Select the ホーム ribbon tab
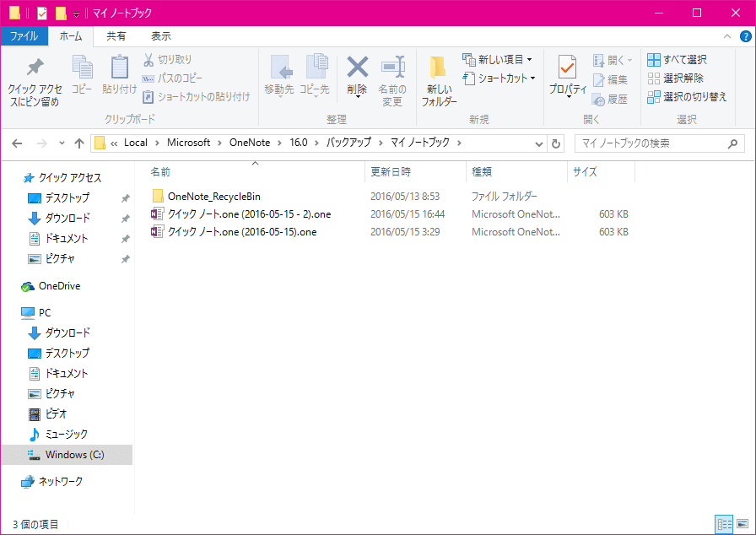The height and width of the screenshot is (535, 756). [x=71, y=36]
